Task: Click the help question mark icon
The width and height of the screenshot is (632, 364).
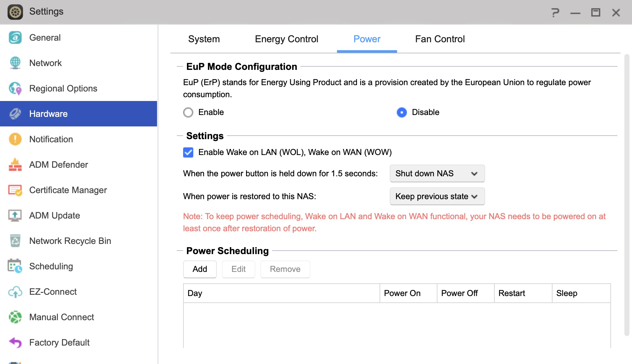Action: point(555,12)
